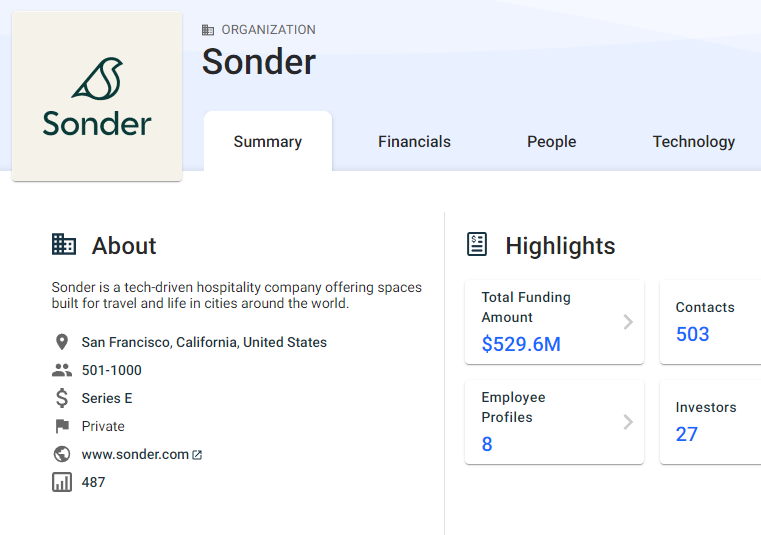761x535 pixels.
Task: Click the bar chart rank icon
Action: tap(62, 482)
